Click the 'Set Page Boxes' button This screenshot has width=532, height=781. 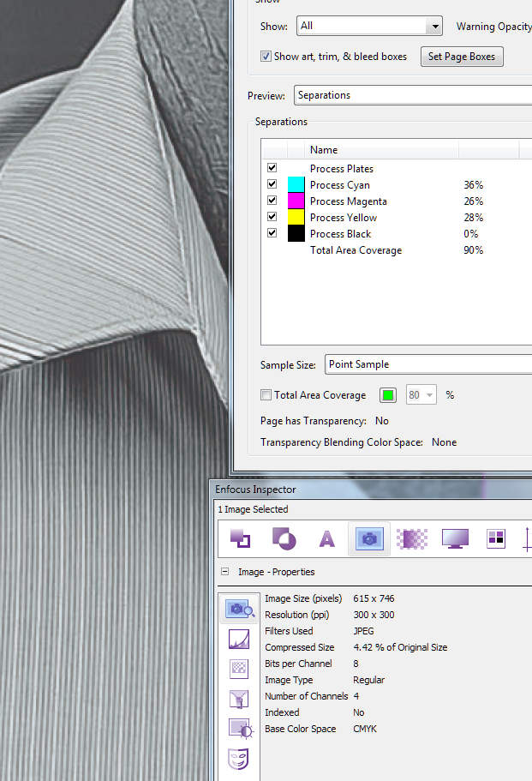[462, 57]
